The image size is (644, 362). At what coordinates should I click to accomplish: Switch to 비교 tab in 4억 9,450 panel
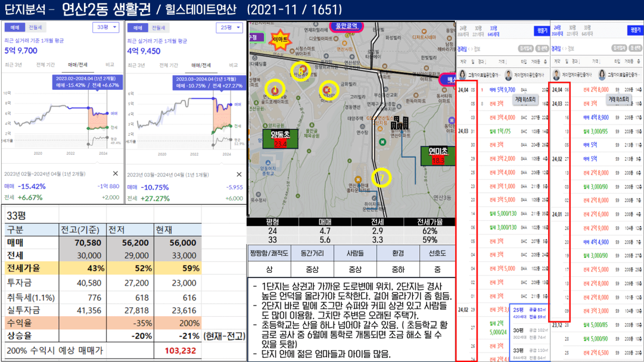[x=234, y=65]
